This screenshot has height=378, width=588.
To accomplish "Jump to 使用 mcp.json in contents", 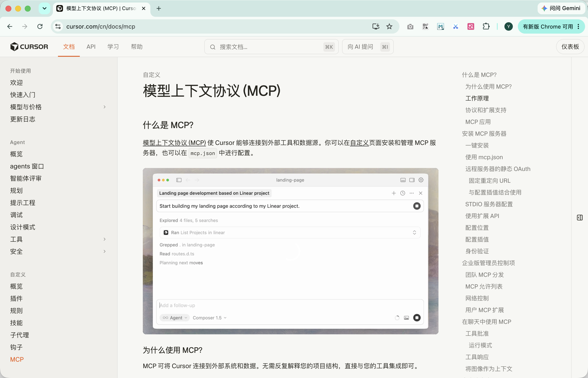I will point(484,157).
